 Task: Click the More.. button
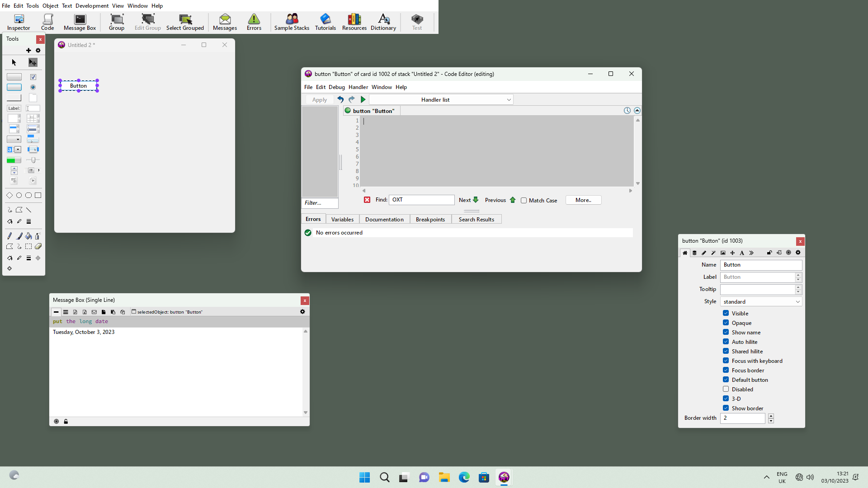[x=583, y=200]
